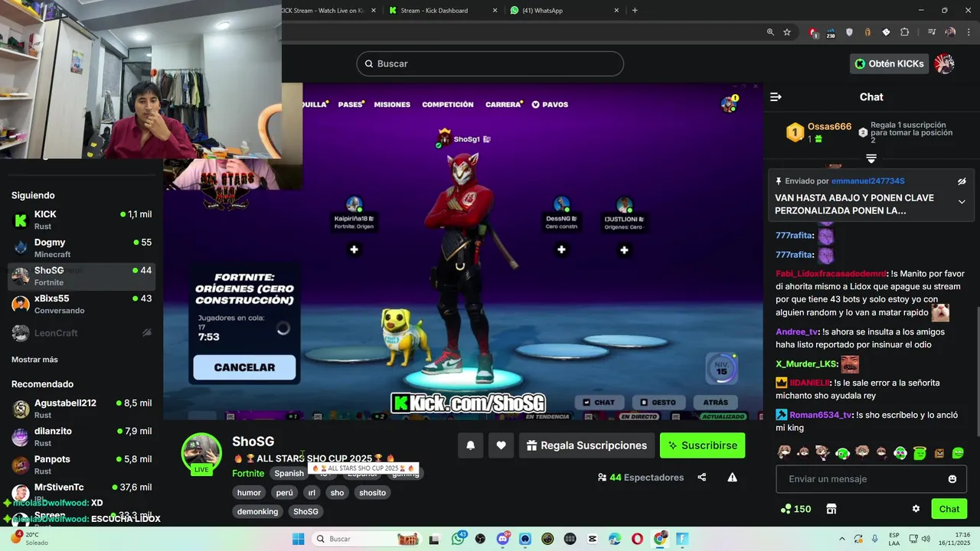Open WhatsApp from the taskbar
The image size is (980, 551).
click(x=458, y=539)
